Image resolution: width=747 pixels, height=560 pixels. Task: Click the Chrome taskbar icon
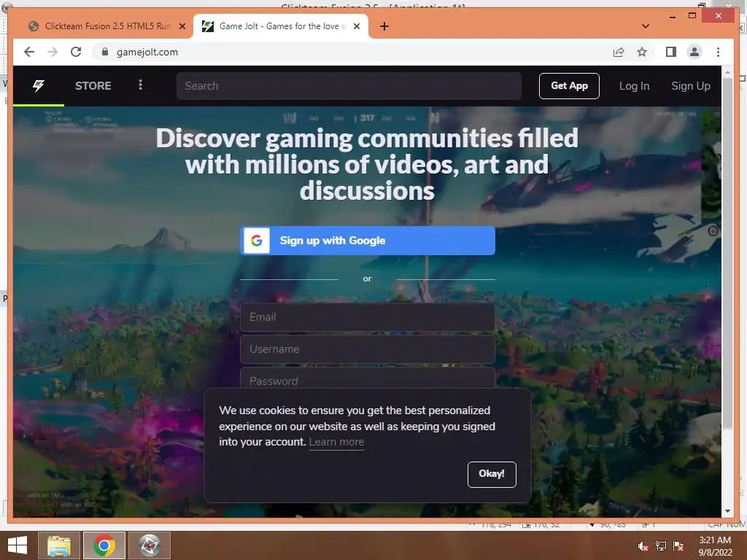point(104,545)
